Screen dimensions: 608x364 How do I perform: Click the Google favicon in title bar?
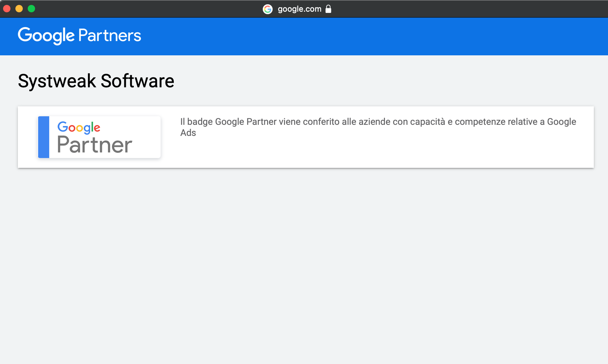point(268,9)
